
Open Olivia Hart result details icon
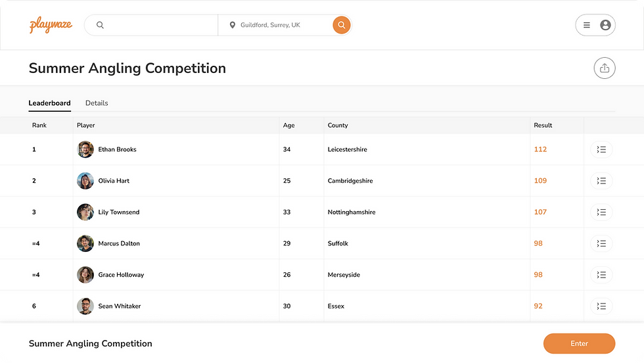point(601,181)
